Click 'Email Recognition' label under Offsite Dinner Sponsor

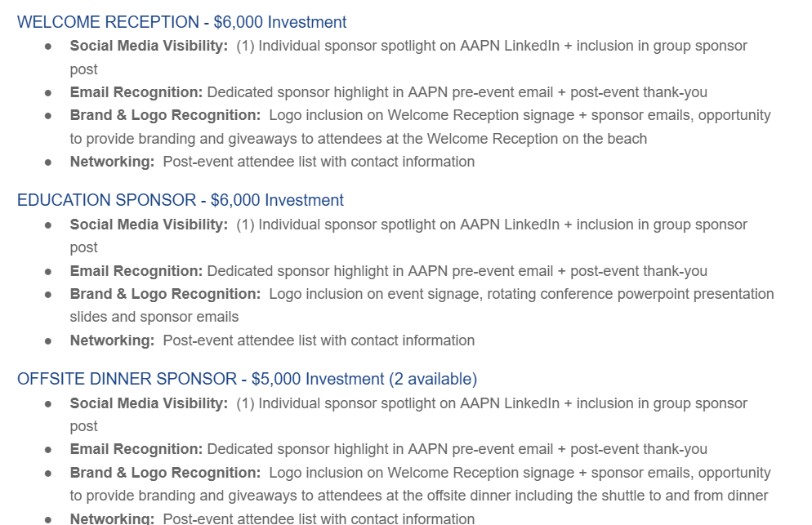[x=136, y=449]
